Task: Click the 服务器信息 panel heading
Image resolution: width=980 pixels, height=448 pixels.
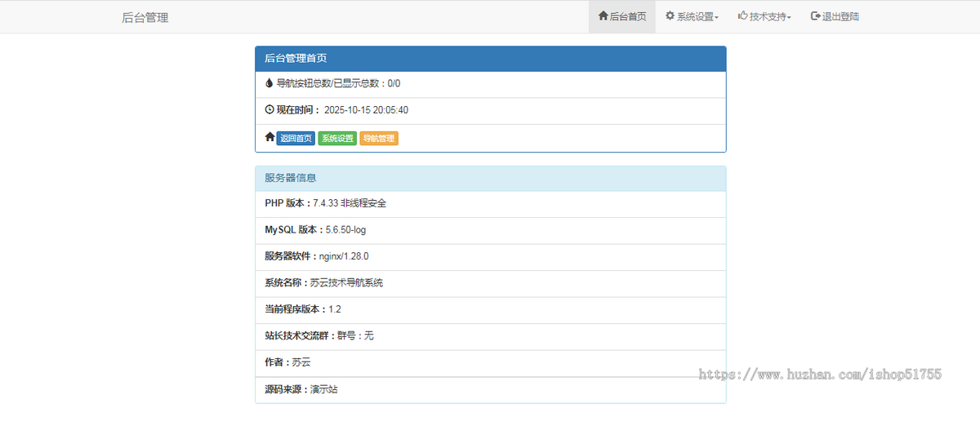Action: tap(490, 178)
